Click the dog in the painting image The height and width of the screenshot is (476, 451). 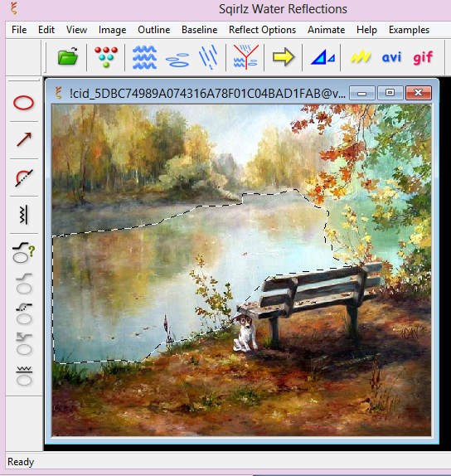pyautogui.click(x=245, y=333)
